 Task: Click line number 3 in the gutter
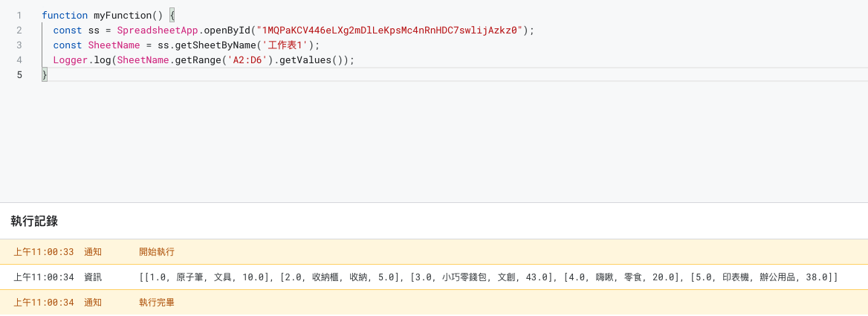(x=19, y=45)
